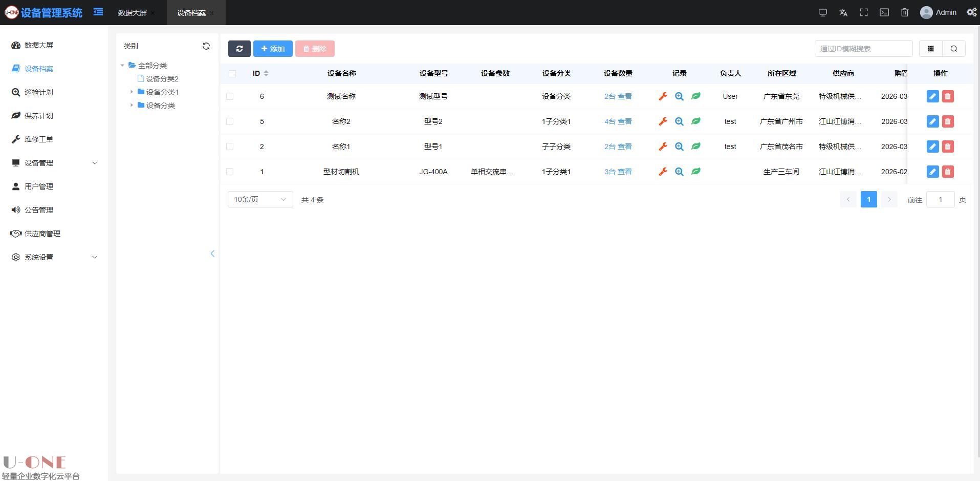980x481 pixels.
Task: Click the blue 添加 button
Action: pyautogui.click(x=273, y=49)
